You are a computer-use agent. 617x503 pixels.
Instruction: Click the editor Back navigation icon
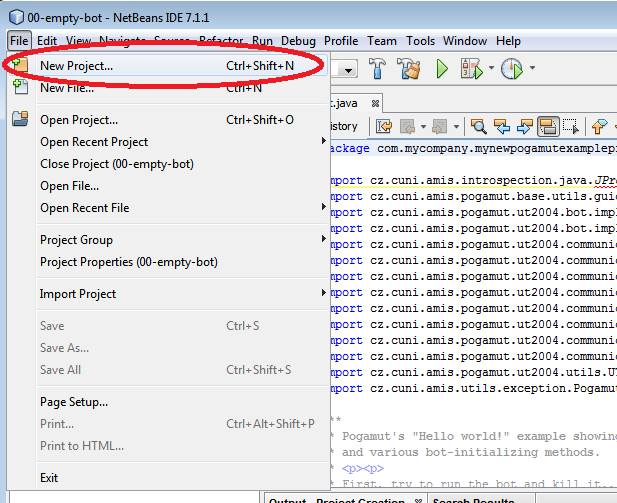pos(407,127)
